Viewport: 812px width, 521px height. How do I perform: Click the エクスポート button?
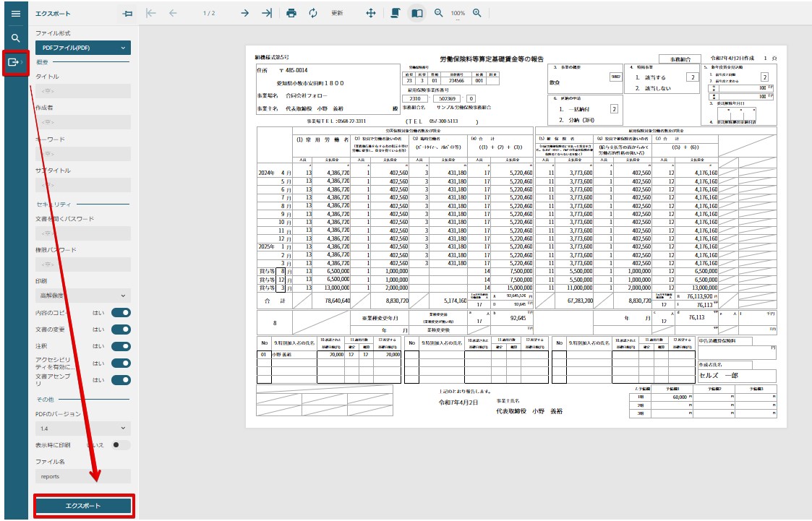point(83,506)
